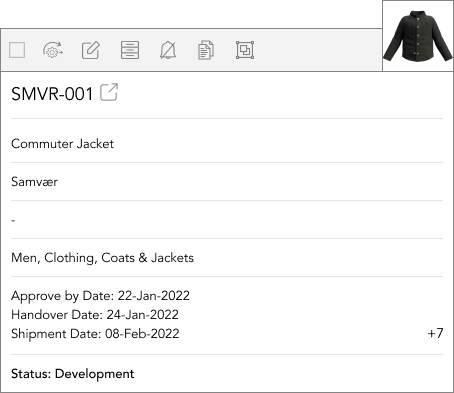Viewport: 454px width, 393px height.
Task: Click the copy documents icon
Action: coord(206,50)
